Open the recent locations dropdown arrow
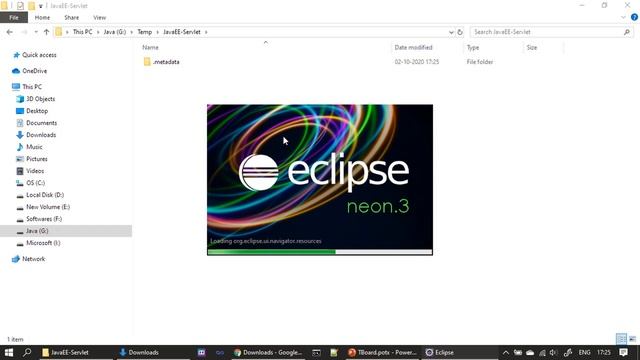 coord(36,32)
